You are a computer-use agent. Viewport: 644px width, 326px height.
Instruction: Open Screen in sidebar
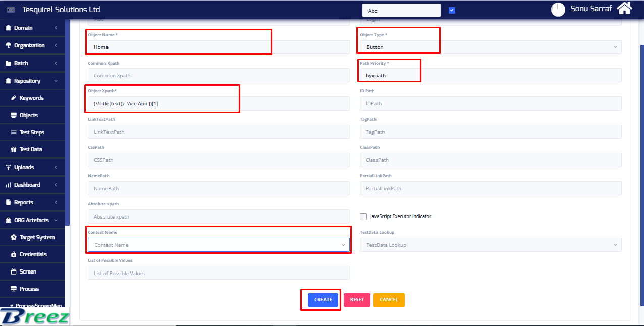[28, 271]
